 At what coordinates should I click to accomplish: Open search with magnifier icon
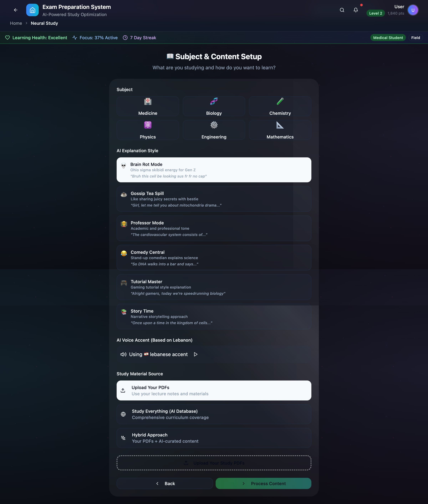[x=342, y=10]
